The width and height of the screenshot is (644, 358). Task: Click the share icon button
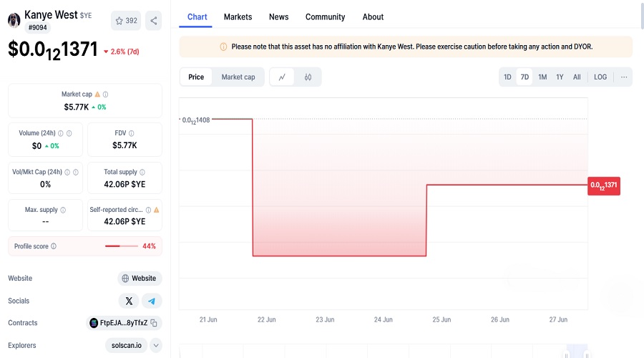(153, 21)
